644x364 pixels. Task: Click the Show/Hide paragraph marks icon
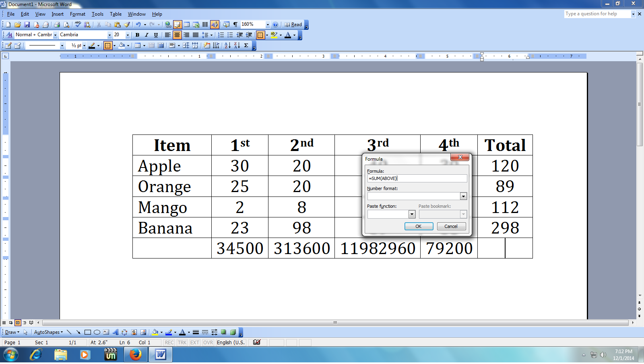pos(235,25)
